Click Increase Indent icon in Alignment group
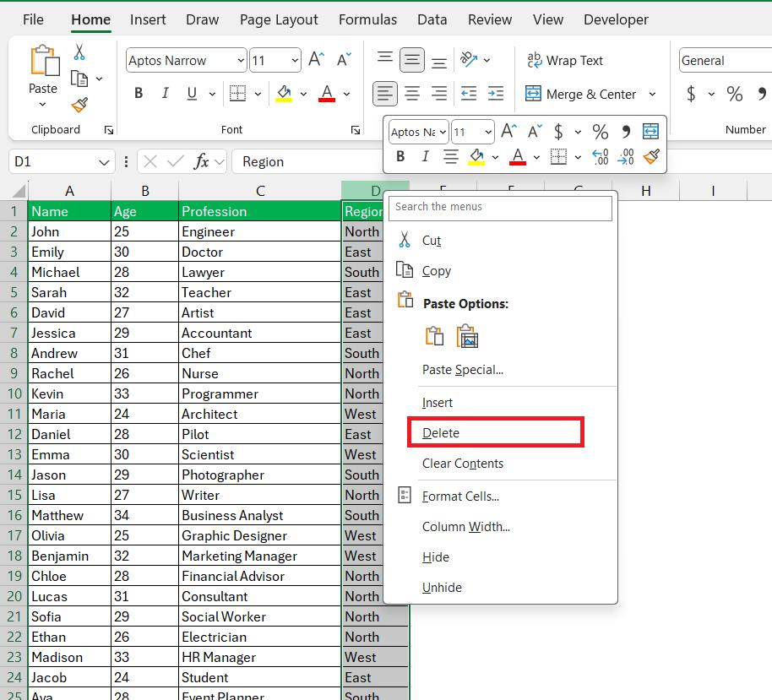This screenshot has width=772, height=700. [496, 94]
